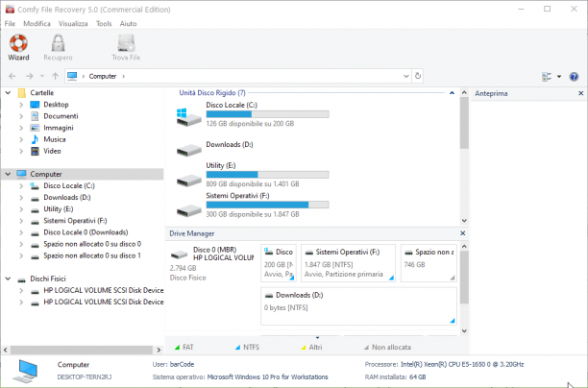The width and height of the screenshot is (588, 388).
Task: Open the Modifica menu
Action: (37, 24)
